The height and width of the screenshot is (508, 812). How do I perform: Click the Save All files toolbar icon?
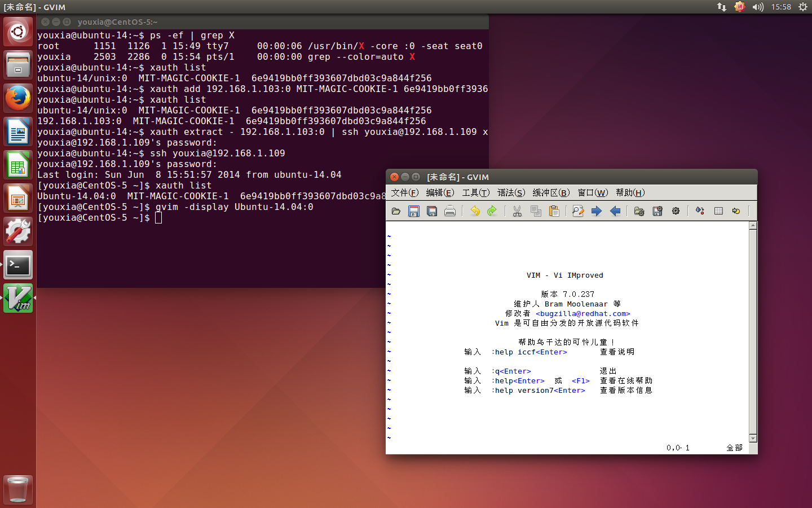(x=432, y=211)
